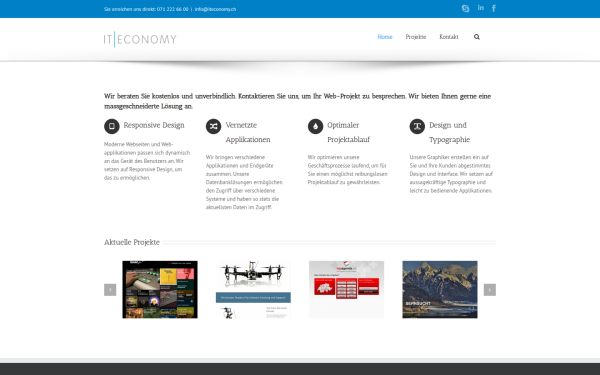This screenshot has height=375, width=600.
Task: Open the Skype icon in top bar
Action: tap(465, 8)
